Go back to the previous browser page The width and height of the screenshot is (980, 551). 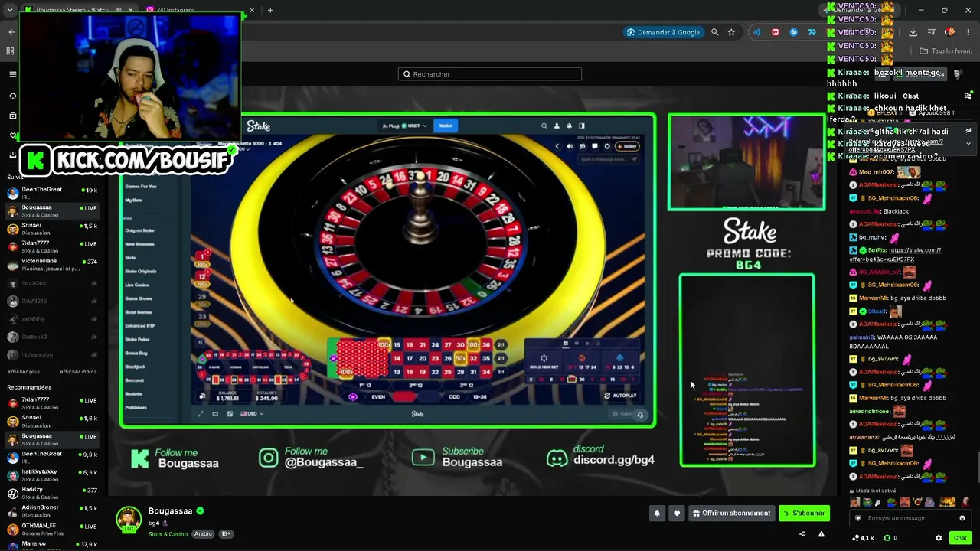(11, 32)
